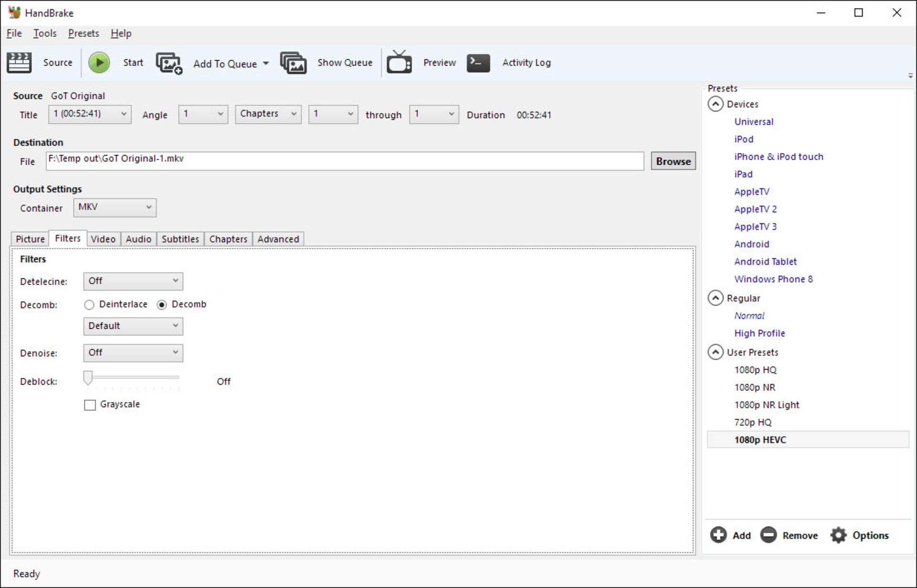Image resolution: width=917 pixels, height=588 pixels.
Task: Open the Activity Log terminal icon
Action: pyautogui.click(x=478, y=63)
